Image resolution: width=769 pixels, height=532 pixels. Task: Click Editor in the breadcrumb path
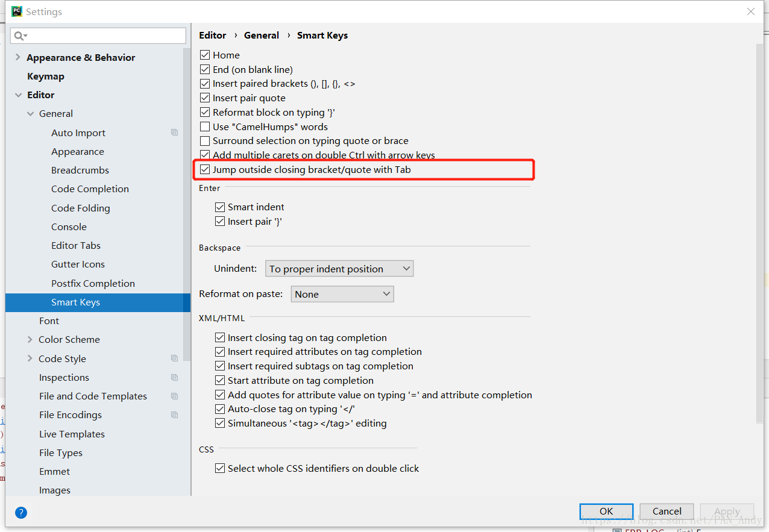click(213, 35)
